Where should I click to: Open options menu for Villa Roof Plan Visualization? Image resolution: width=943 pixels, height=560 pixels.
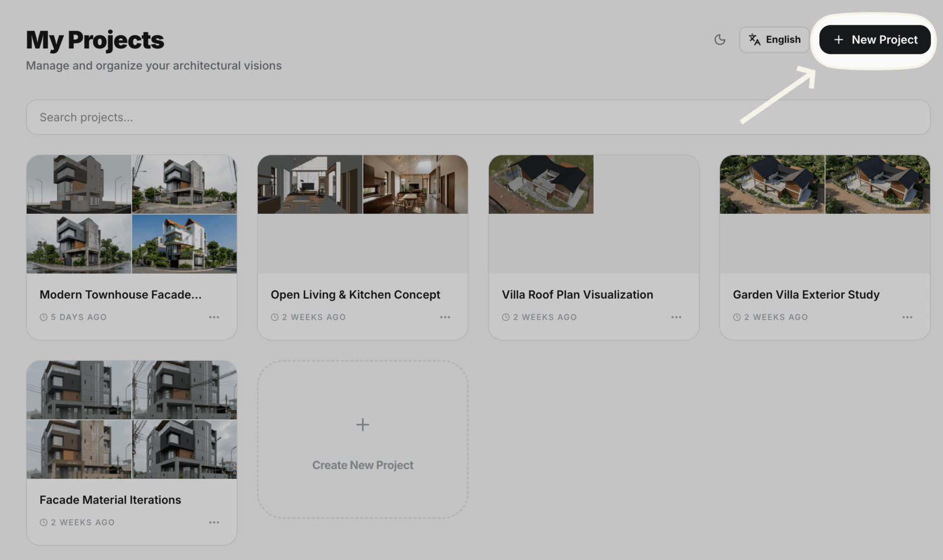point(676,317)
